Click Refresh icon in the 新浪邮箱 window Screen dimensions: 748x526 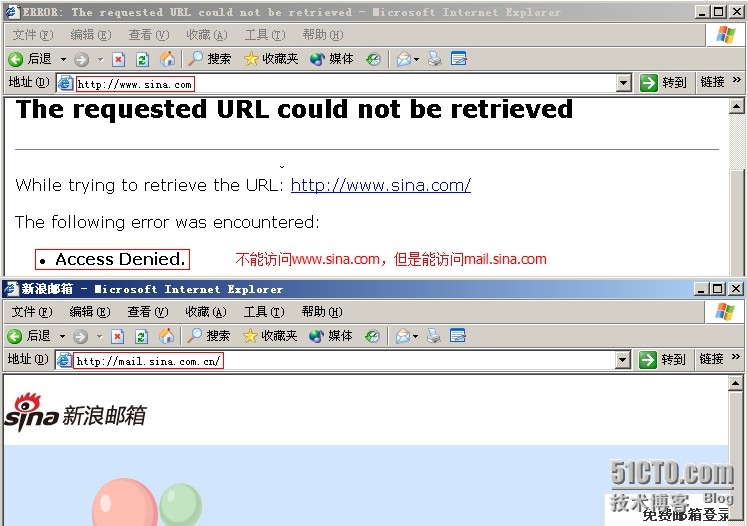(x=141, y=336)
